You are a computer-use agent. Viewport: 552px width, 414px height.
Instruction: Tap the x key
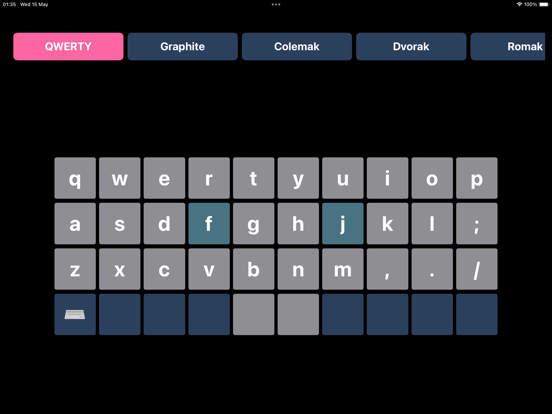click(120, 269)
